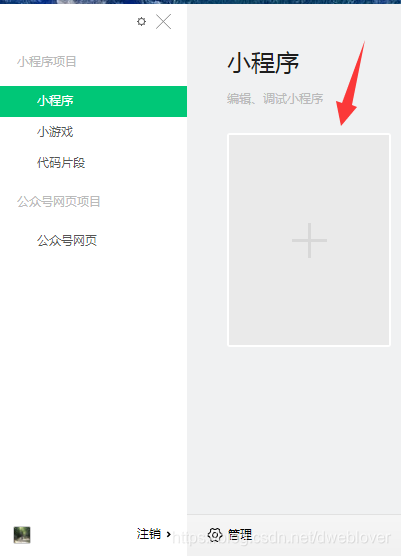The width and height of the screenshot is (401, 556).
Task: Click 注销 to log out
Action: [x=149, y=534]
